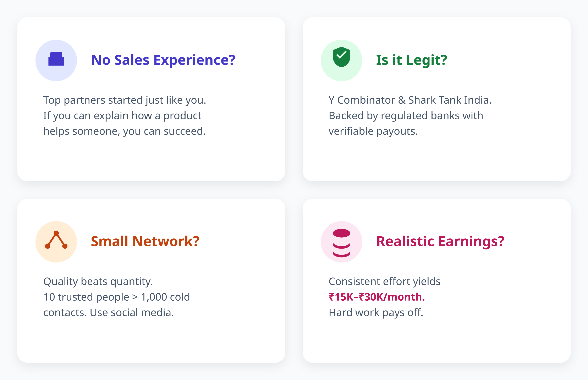Click the highlighted ₹15K–₹30K/month earnings text
The width and height of the screenshot is (588, 380).
click(377, 297)
